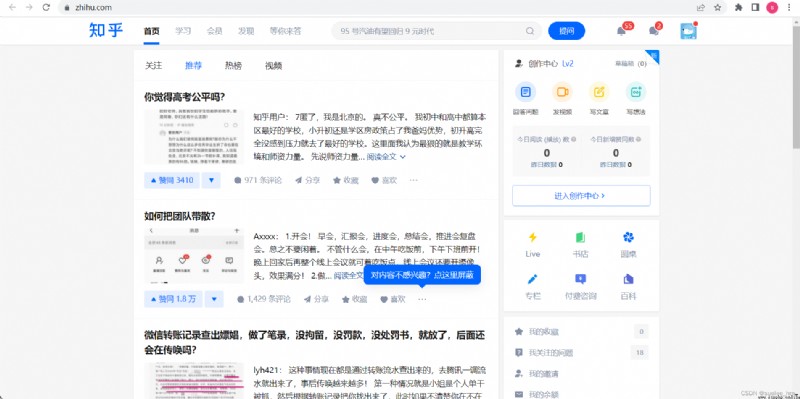Open the 付费咨询 icon
This screenshot has height=399, width=800.
(x=580, y=279)
